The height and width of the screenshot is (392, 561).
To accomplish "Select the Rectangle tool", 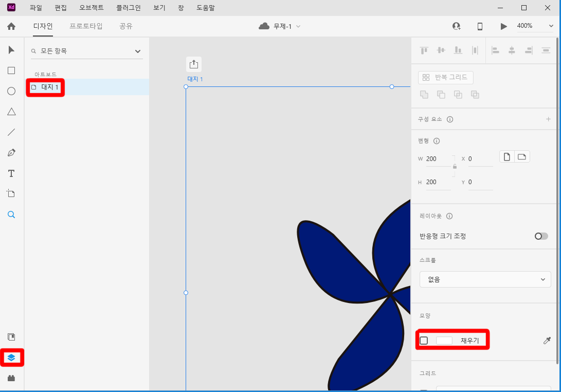I will pos(11,70).
